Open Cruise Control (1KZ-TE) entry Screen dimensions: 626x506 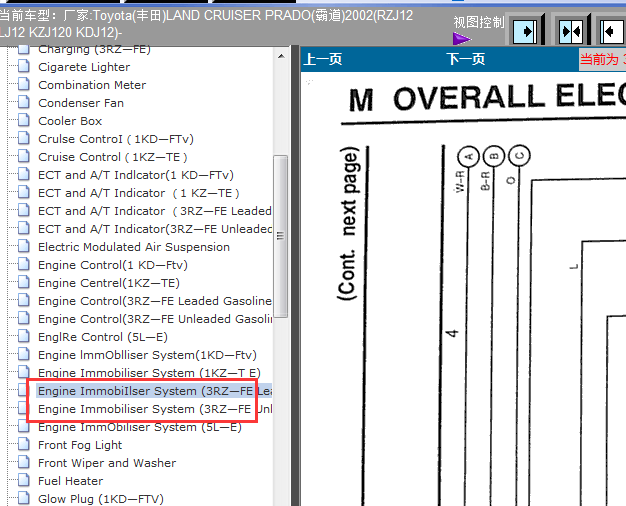[x=113, y=157]
